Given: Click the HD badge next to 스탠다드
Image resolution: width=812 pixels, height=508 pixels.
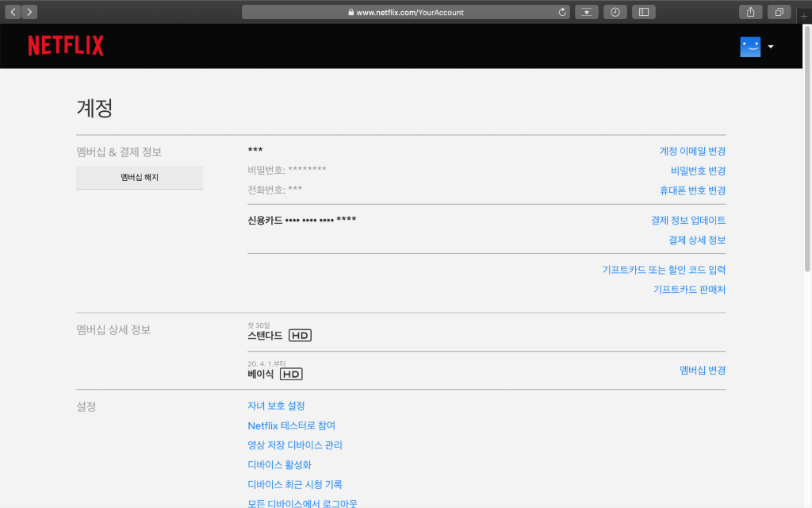Looking at the screenshot, I should click(x=300, y=336).
